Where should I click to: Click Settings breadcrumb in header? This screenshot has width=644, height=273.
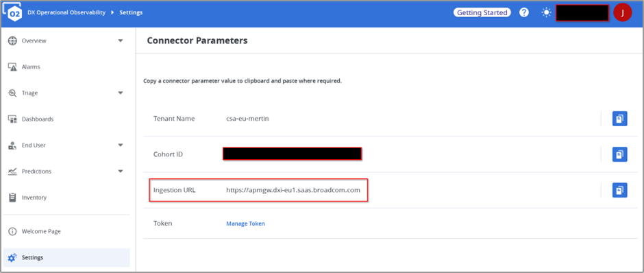point(131,13)
